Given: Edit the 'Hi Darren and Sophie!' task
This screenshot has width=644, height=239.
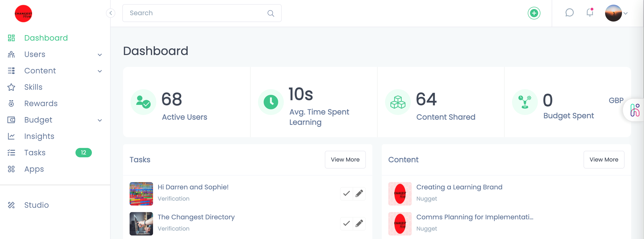Looking at the screenshot, I should tap(359, 194).
